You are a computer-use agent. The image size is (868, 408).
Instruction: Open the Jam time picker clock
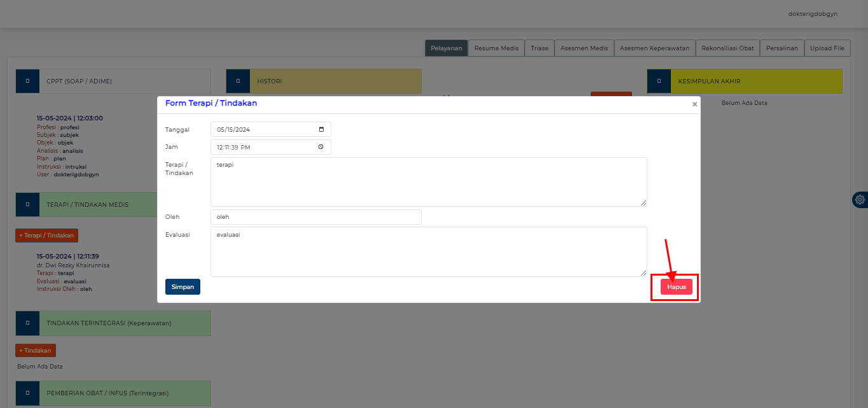pyautogui.click(x=323, y=147)
